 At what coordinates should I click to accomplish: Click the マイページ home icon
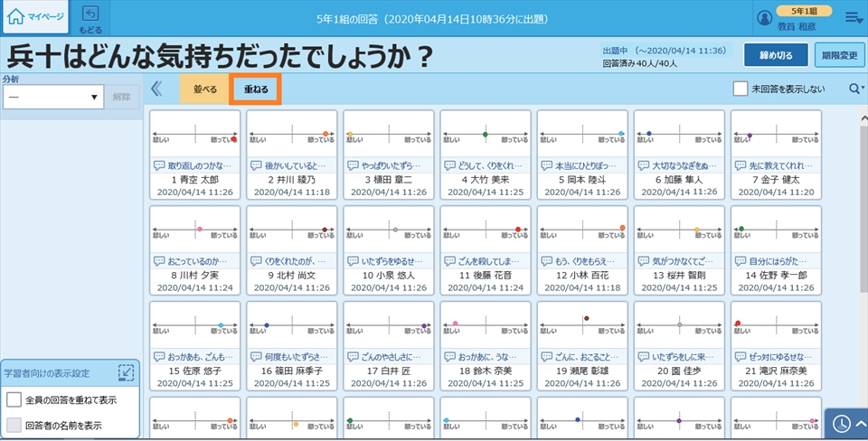[15, 16]
